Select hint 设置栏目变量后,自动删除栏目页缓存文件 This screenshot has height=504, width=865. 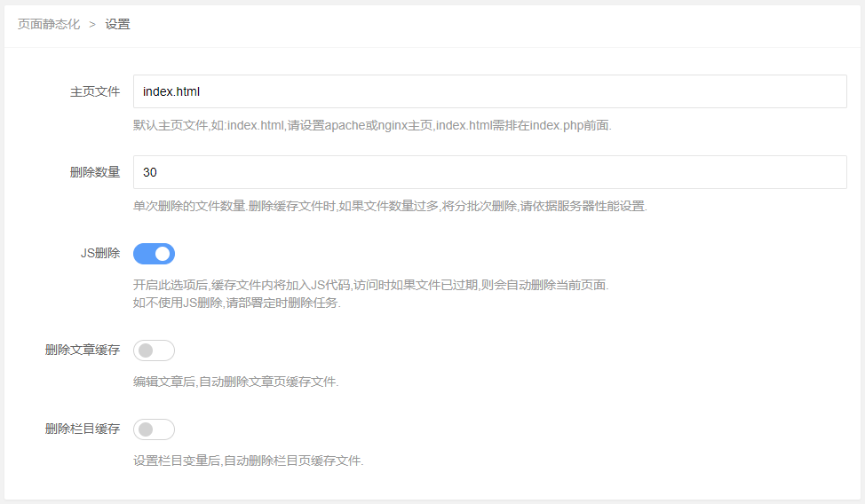point(249,461)
